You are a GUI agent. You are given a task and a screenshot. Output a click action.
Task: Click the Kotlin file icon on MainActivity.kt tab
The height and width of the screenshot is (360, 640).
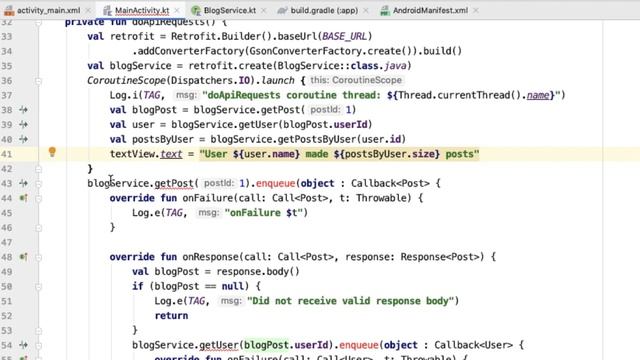(107, 11)
